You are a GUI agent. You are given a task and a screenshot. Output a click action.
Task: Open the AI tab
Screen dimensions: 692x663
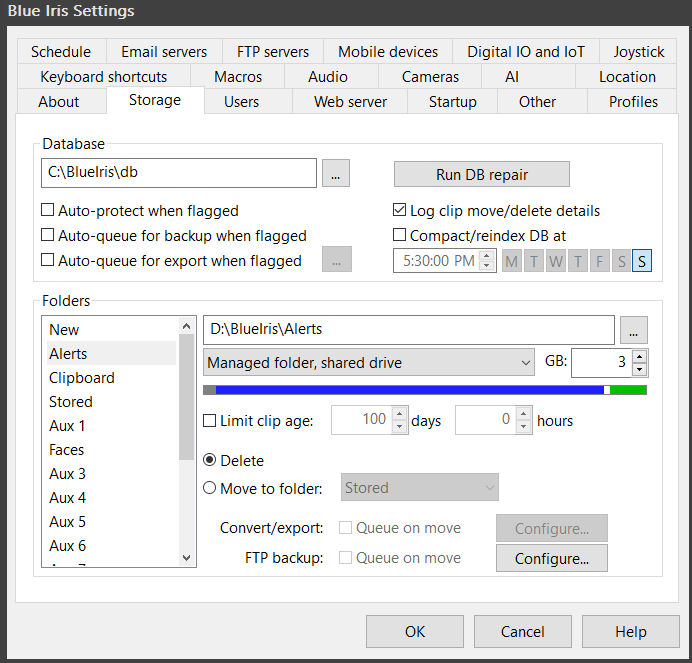512,77
